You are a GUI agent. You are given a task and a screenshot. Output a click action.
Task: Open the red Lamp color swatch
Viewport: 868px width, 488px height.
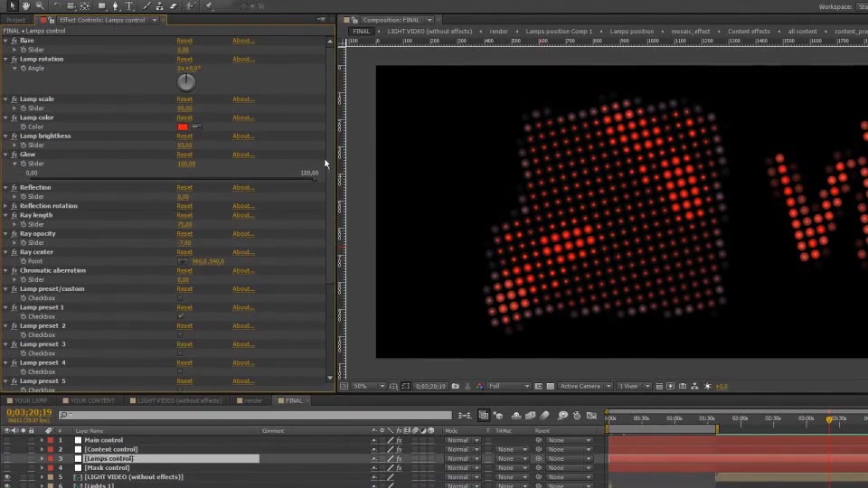(x=183, y=127)
